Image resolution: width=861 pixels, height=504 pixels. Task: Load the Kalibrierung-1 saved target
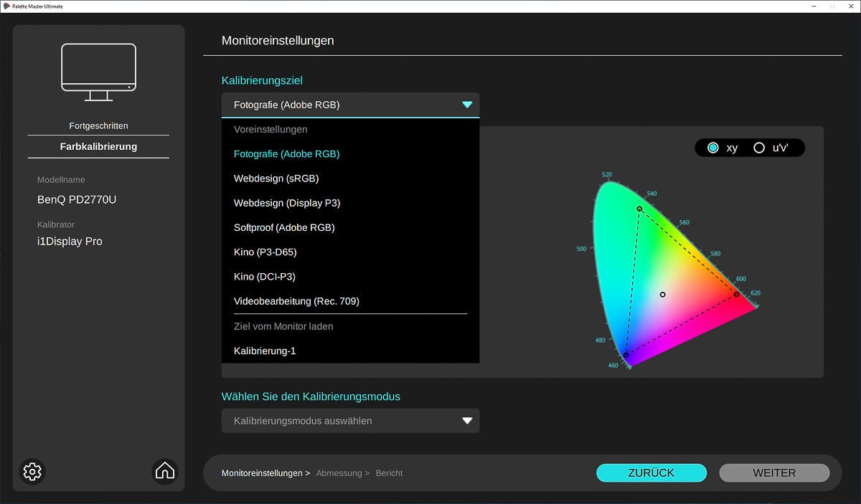(x=265, y=351)
